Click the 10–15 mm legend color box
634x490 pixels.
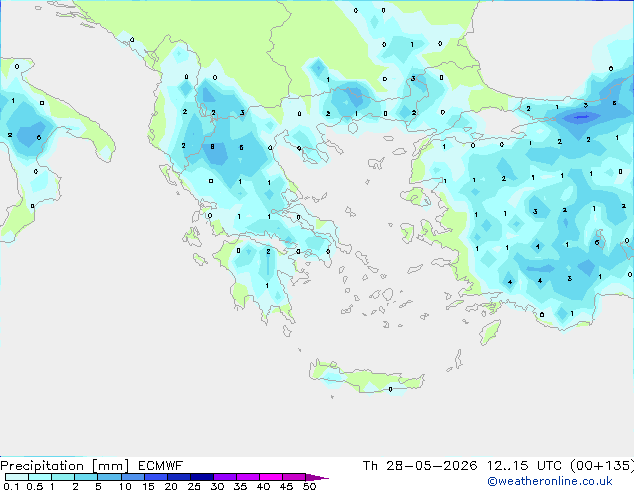132,477
